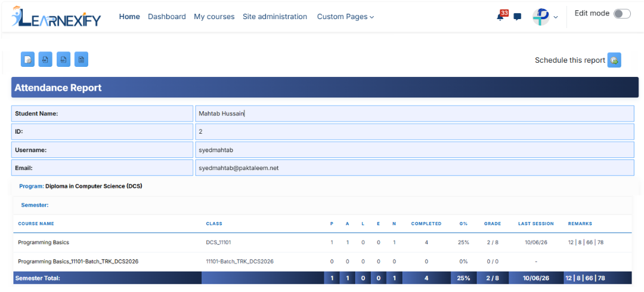Click the A column header
The height and width of the screenshot is (292, 644).
click(x=348, y=224)
